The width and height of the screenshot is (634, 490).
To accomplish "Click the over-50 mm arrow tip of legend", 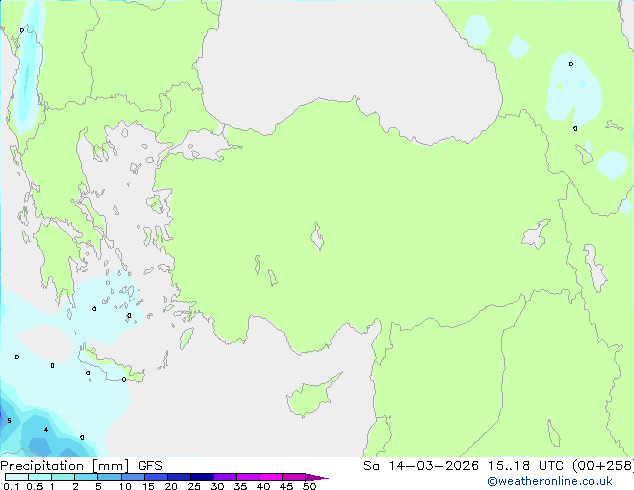I will pyautogui.click(x=317, y=477).
